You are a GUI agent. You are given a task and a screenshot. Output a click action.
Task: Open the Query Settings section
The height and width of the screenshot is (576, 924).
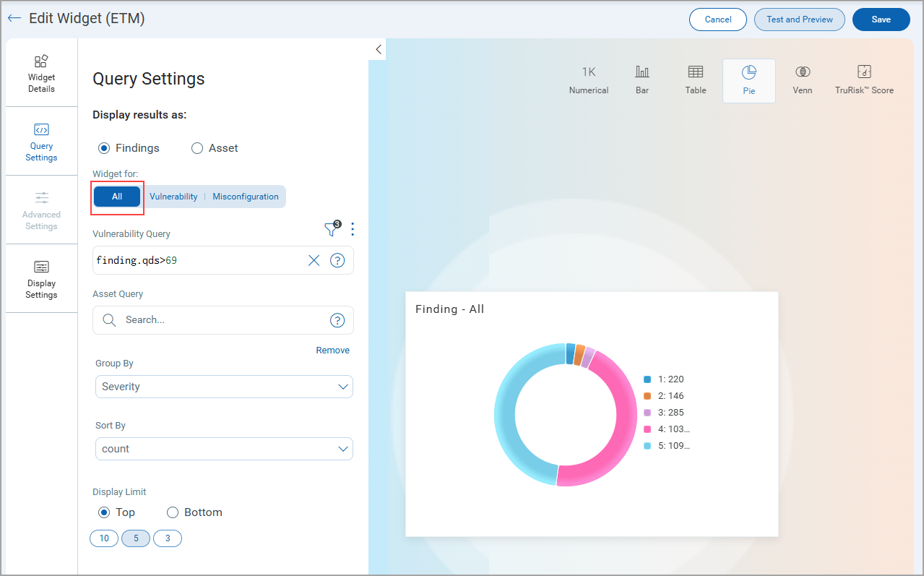(41, 142)
